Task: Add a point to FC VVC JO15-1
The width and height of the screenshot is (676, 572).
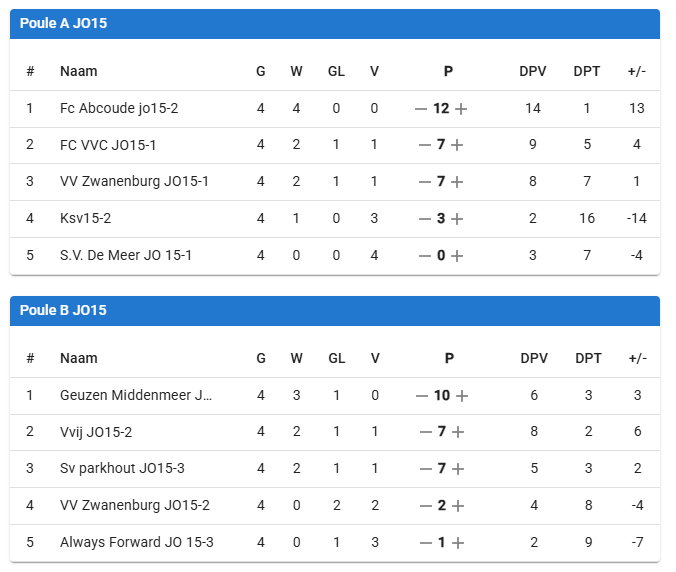Action: point(457,145)
